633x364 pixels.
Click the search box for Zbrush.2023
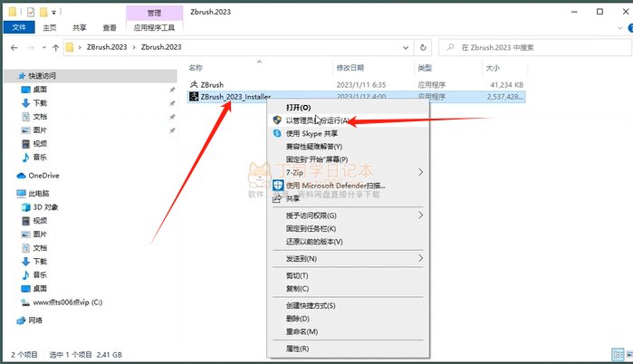tap(535, 48)
